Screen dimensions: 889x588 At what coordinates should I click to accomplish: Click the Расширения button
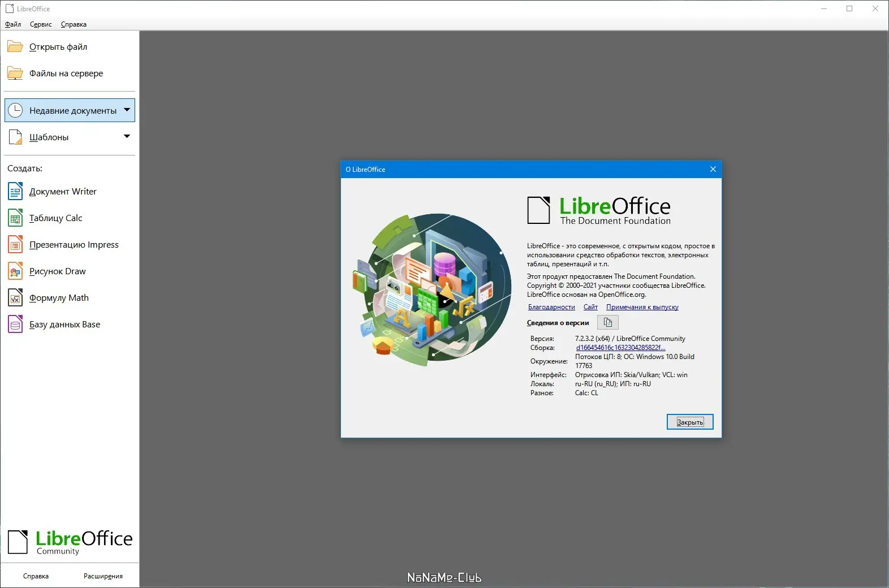coord(103,576)
